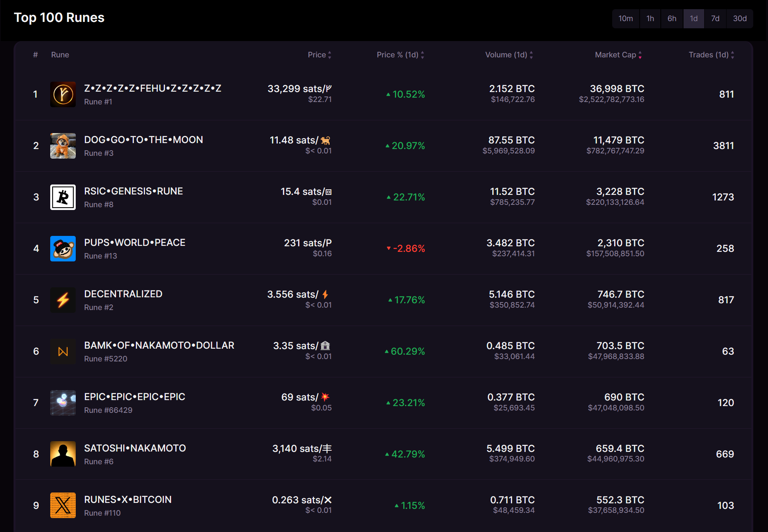Click the RSIC•GENESIS•RUNE logo icon
This screenshot has width=768, height=532.
pos(63,197)
